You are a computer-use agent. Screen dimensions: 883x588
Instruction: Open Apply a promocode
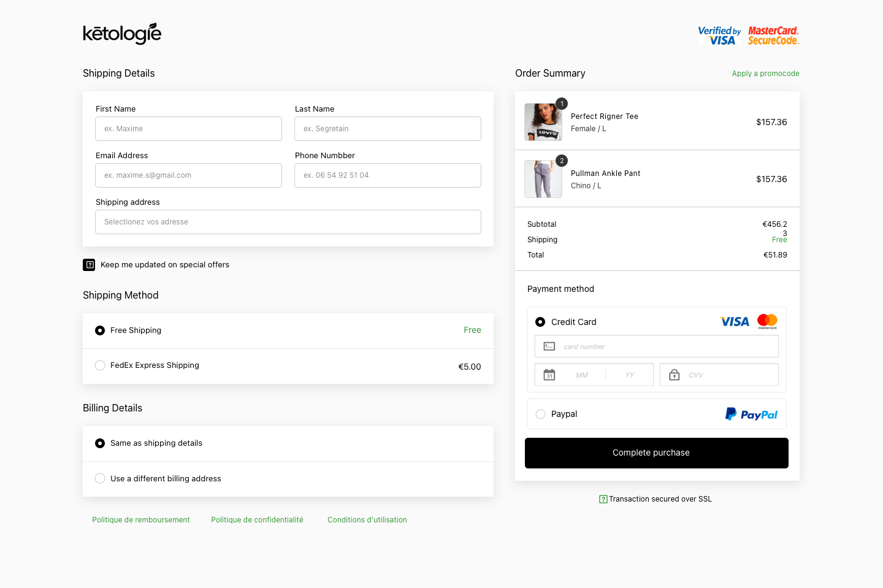pos(765,73)
